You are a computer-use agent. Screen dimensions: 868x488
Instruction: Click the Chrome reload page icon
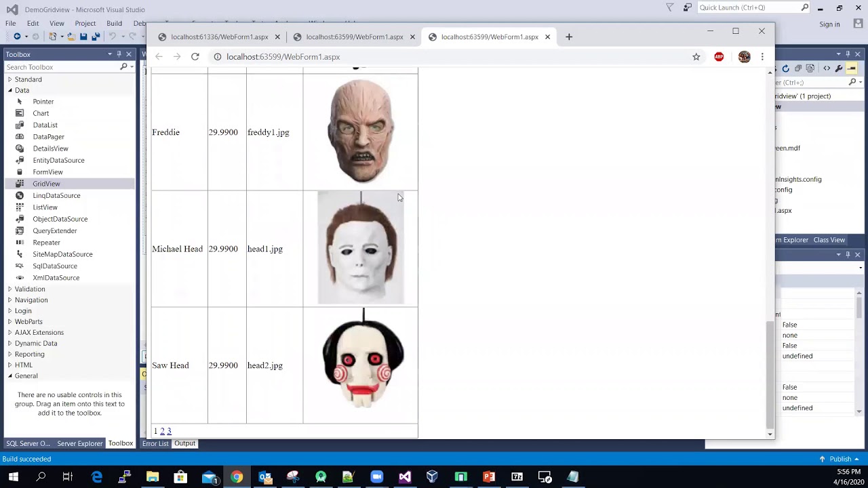pyautogui.click(x=195, y=57)
